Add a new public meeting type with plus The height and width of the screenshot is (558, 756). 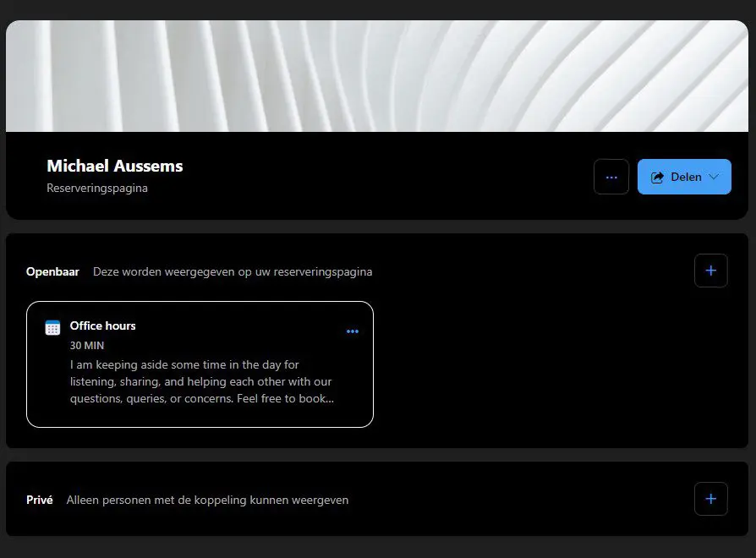[x=710, y=271]
